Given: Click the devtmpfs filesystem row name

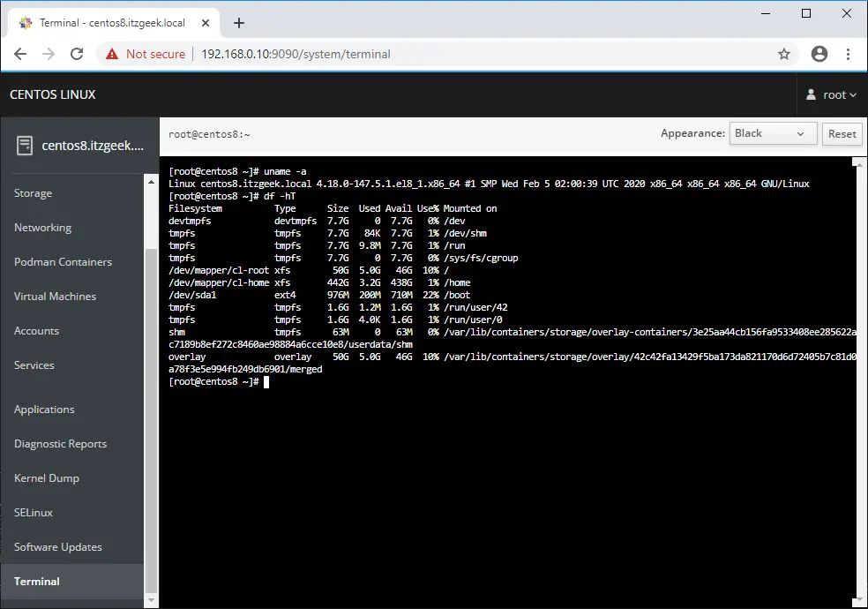Looking at the screenshot, I should 190,221.
